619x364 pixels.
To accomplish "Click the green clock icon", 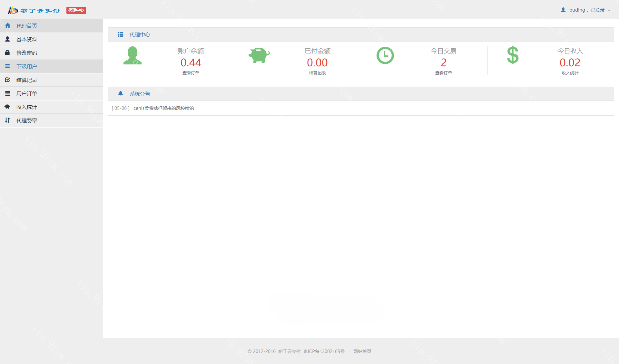I will coord(385,55).
